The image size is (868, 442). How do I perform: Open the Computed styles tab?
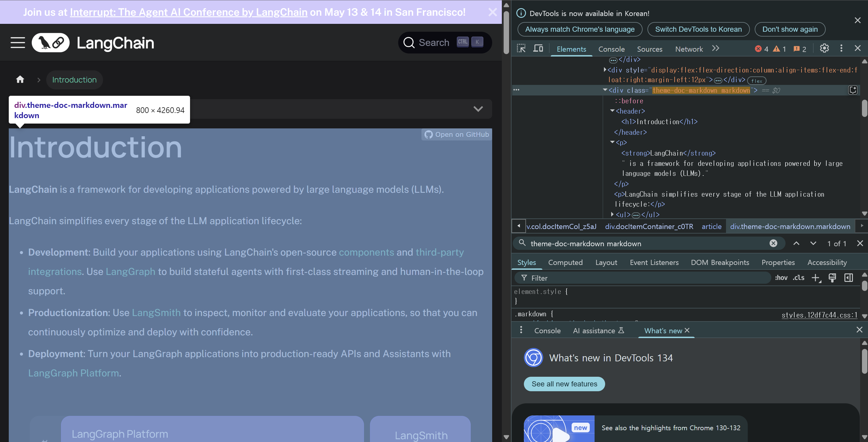pyautogui.click(x=565, y=263)
